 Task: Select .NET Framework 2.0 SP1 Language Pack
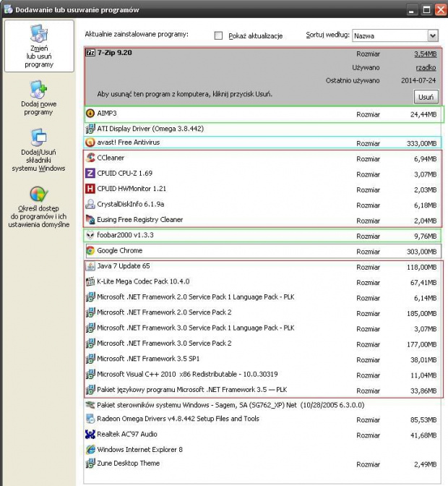coord(263,297)
